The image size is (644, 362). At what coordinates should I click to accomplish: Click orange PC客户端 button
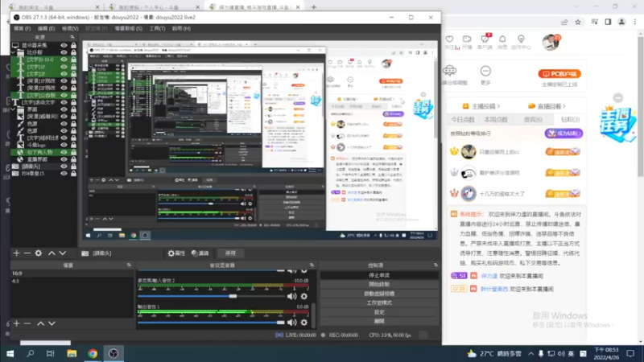[x=559, y=74]
